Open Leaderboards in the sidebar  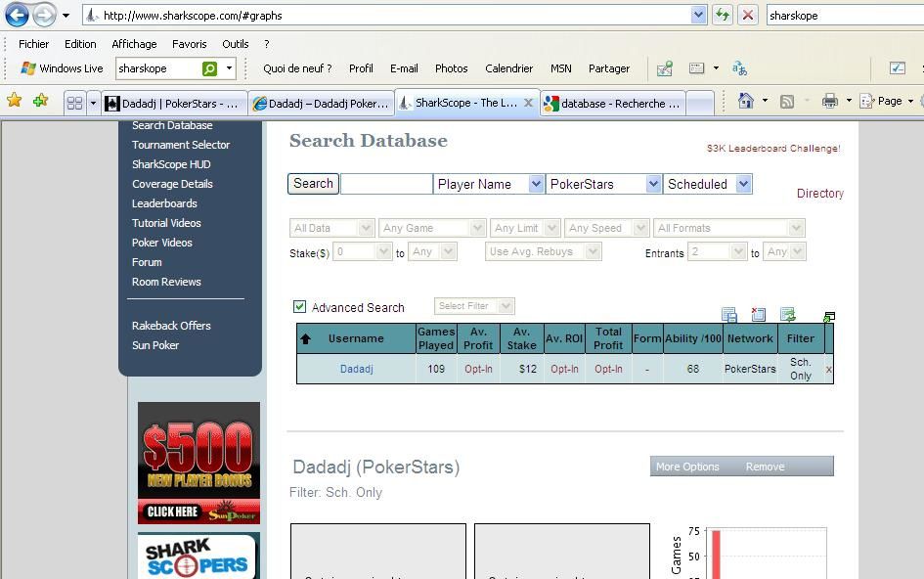pyautogui.click(x=164, y=203)
